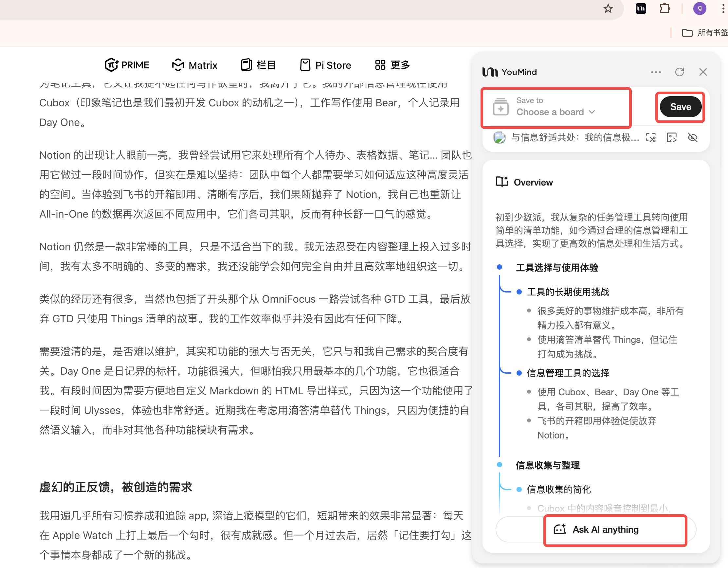Screen dimensions: 728x568
Task: Select the 信息管理工具的选择 node
Action: 568,373
